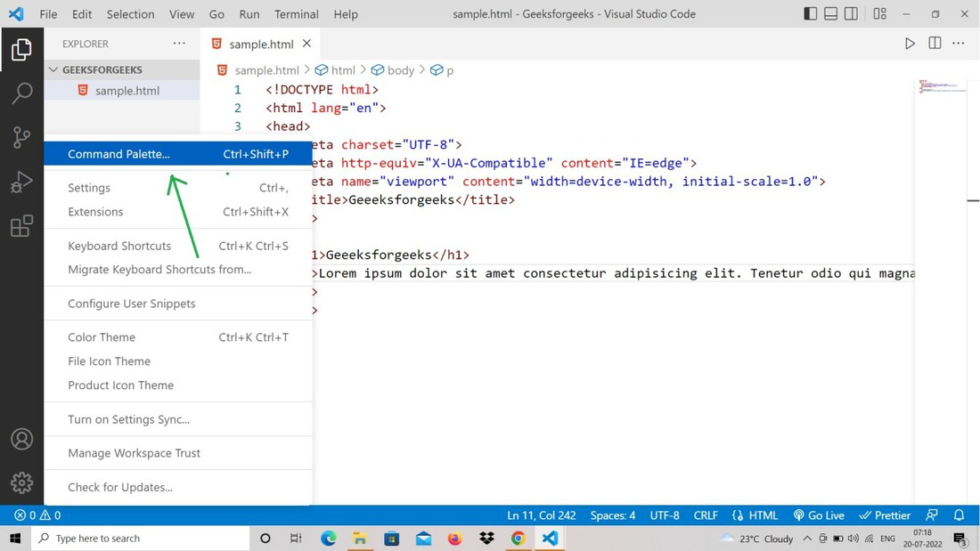Select Command Palette from the menu

(118, 154)
